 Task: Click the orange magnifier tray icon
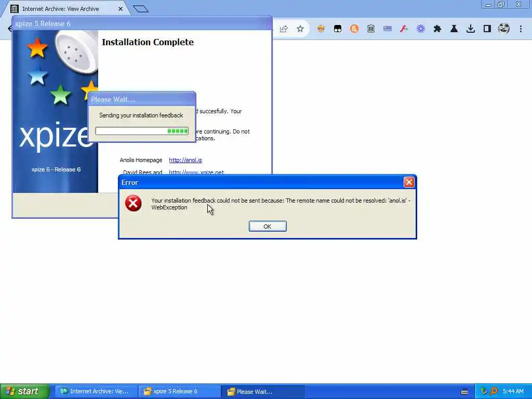[494, 391]
